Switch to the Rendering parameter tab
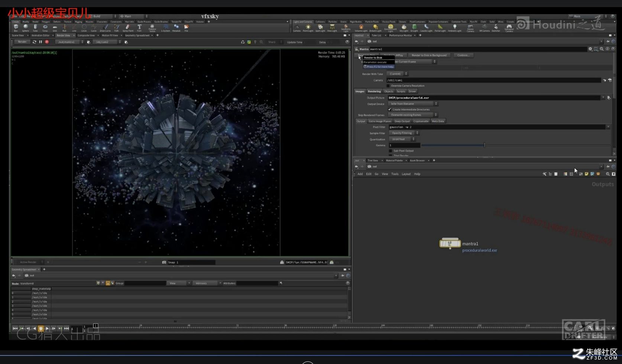Screen dimensions: 622x364 (x=374, y=91)
